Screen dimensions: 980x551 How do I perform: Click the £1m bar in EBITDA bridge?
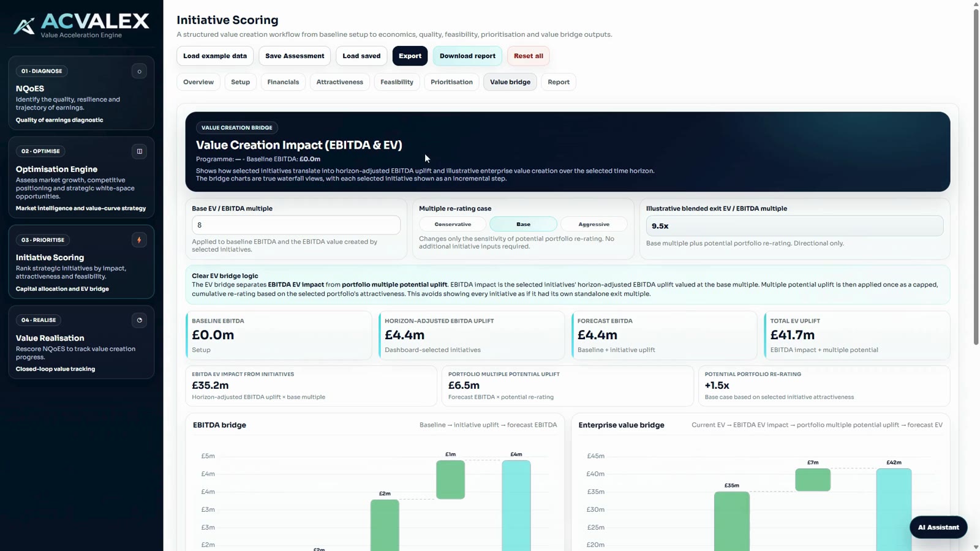coord(451,480)
